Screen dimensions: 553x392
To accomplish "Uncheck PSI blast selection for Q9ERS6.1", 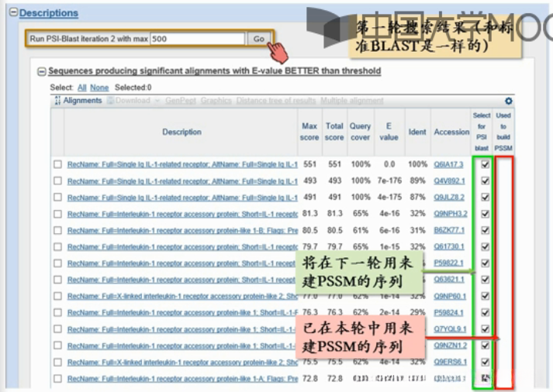I will pos(486,362).
